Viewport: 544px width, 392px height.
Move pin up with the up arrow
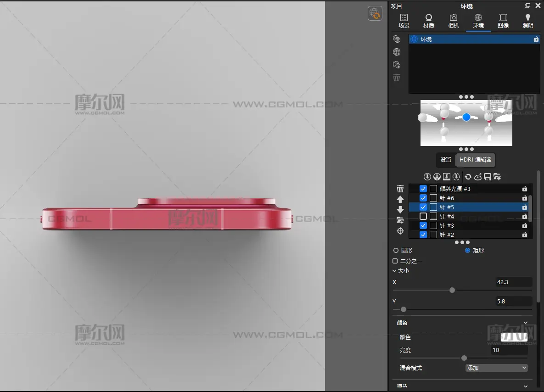pos(400,199)
